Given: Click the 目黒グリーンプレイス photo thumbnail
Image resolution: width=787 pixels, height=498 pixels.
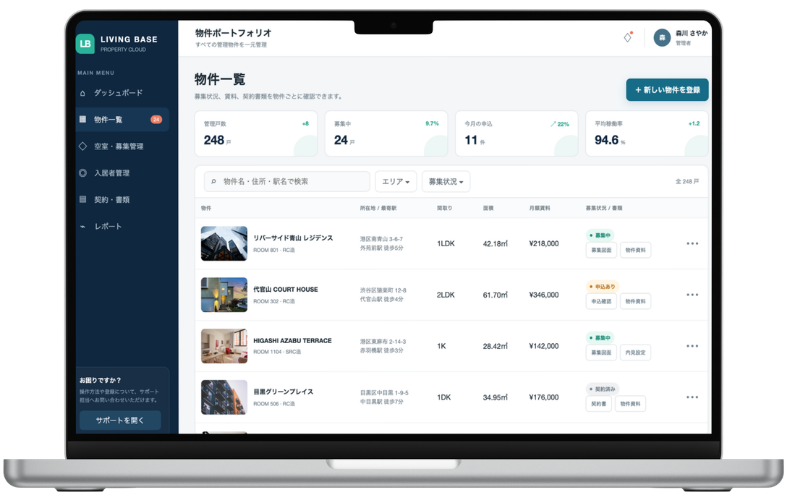Looking at the screenshot, I should coord(224,397).
